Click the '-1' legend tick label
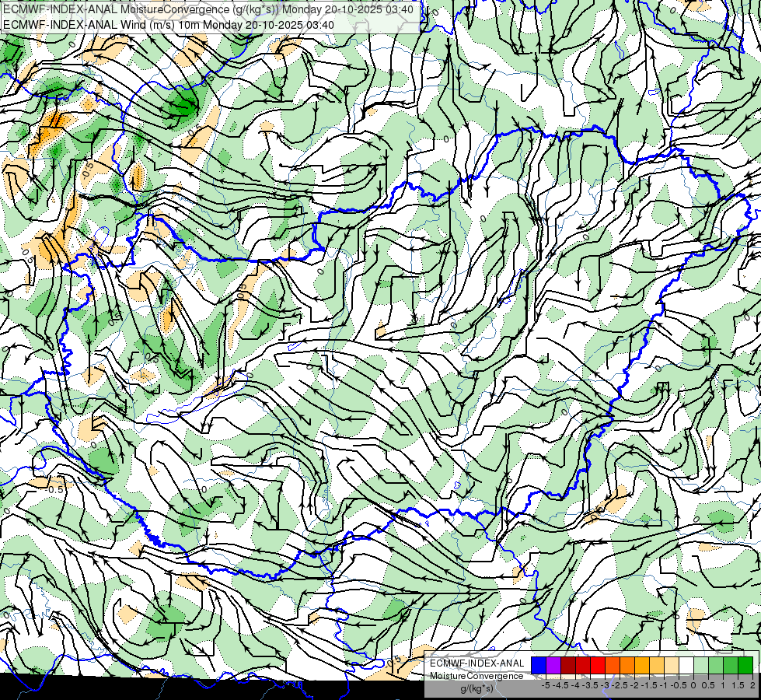Image resolution: width=761 pixels, height=700 pixels. point(665,685)
